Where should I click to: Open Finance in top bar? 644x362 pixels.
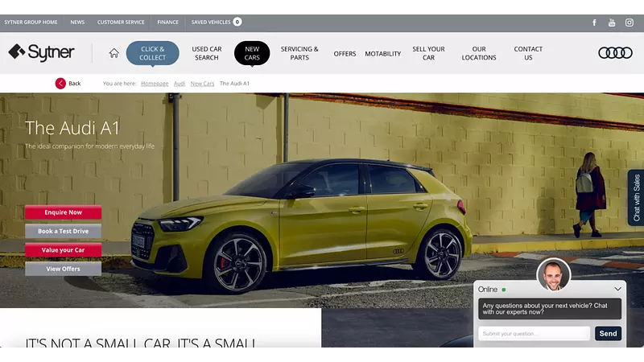click(x=167, y=23)
